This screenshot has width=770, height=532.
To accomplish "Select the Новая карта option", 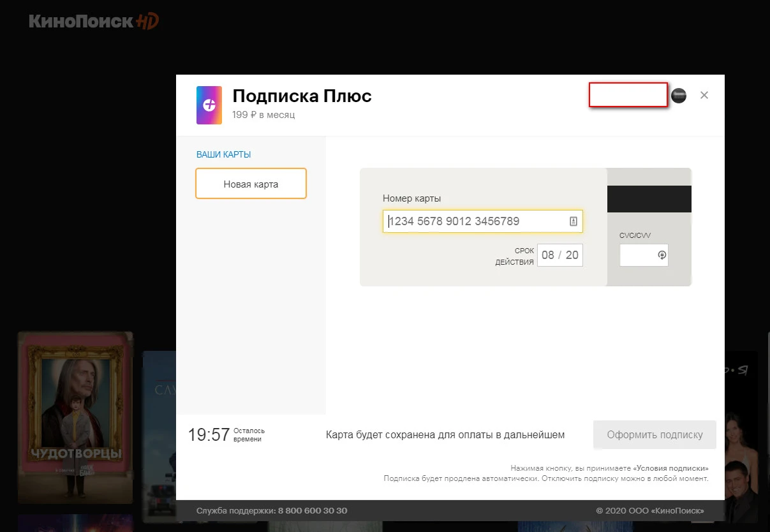I will pyautogui.click(x=251, y=184).
